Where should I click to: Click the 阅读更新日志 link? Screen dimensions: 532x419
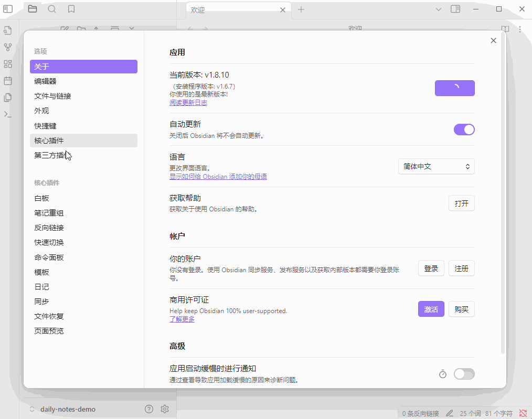tap(188, 103)
